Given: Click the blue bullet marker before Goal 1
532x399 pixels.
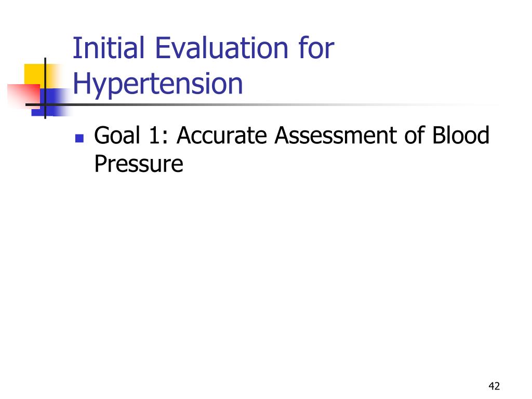Looking at the screenshot, I should point(79,139).
